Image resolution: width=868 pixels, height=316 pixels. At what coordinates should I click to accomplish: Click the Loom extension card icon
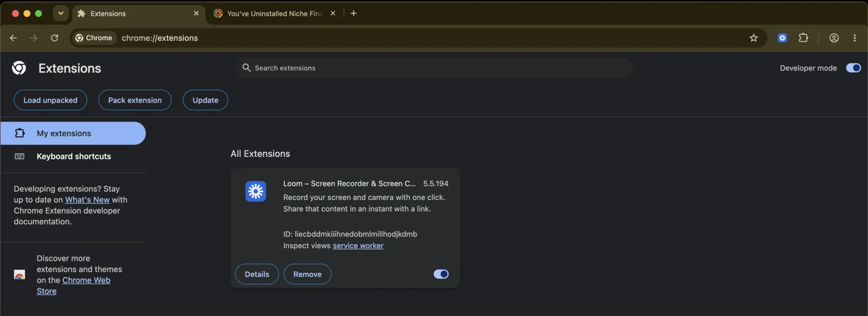(x=256, y=191)
